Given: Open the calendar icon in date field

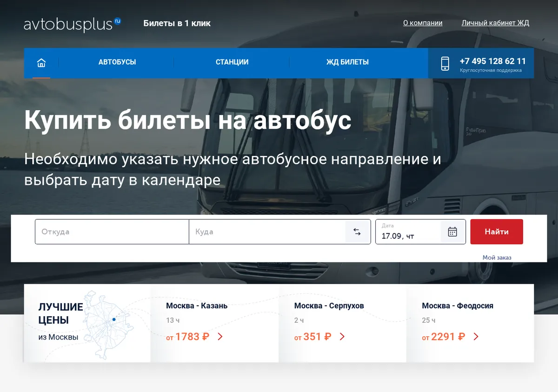Looking at the screenshot, I should tap(452, 232).
